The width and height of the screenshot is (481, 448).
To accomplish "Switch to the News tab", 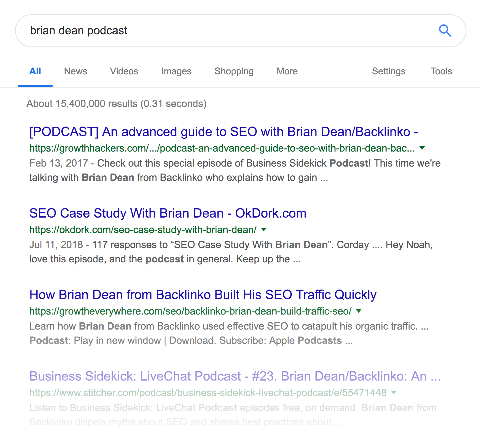I will point(75,71).
